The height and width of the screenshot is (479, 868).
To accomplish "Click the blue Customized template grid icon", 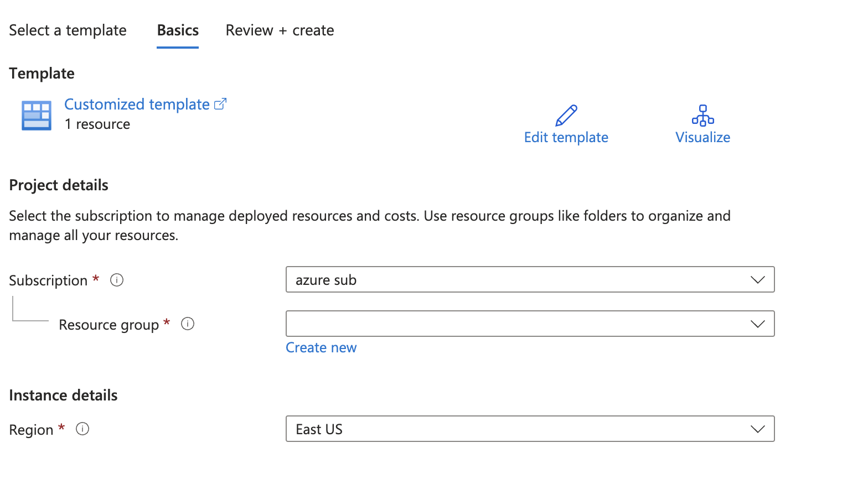I will click(x=37, y=115).
